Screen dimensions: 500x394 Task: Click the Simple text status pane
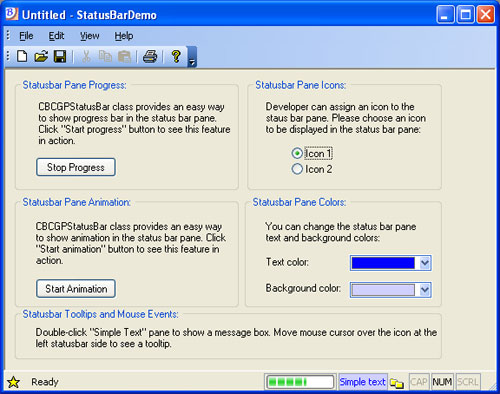pos(363,382)
